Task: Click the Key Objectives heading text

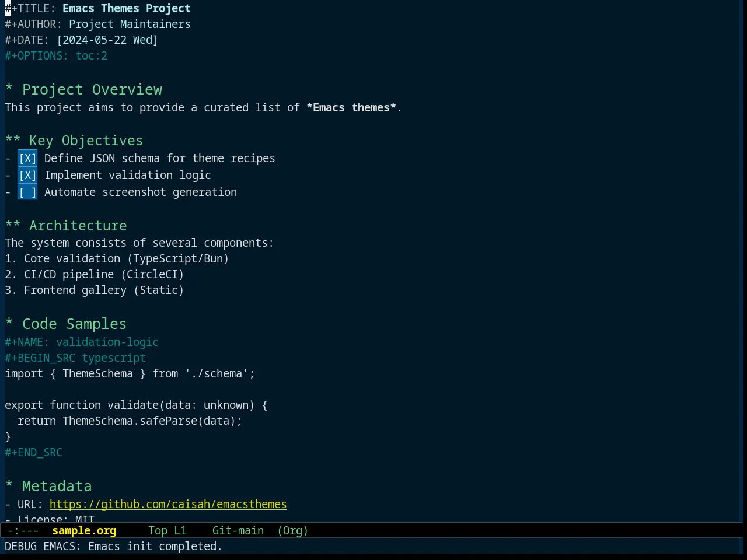Action: [86, 141]
